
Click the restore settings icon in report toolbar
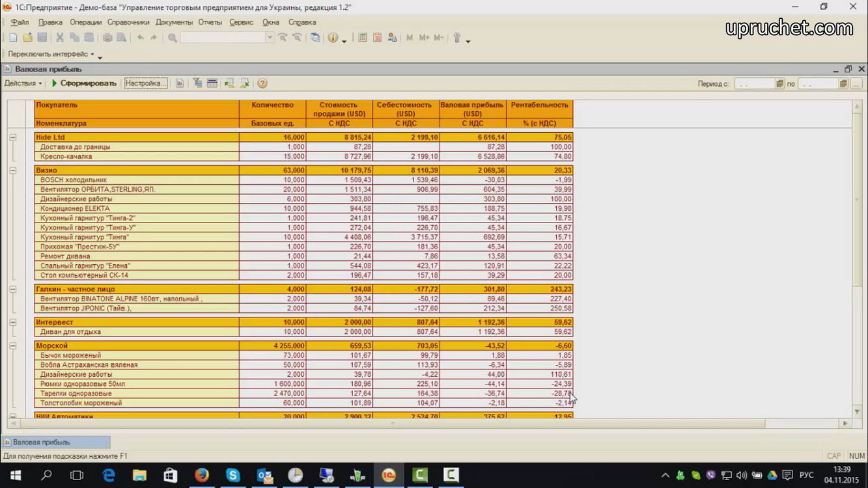pyautogui.click(x=229, y=83)
